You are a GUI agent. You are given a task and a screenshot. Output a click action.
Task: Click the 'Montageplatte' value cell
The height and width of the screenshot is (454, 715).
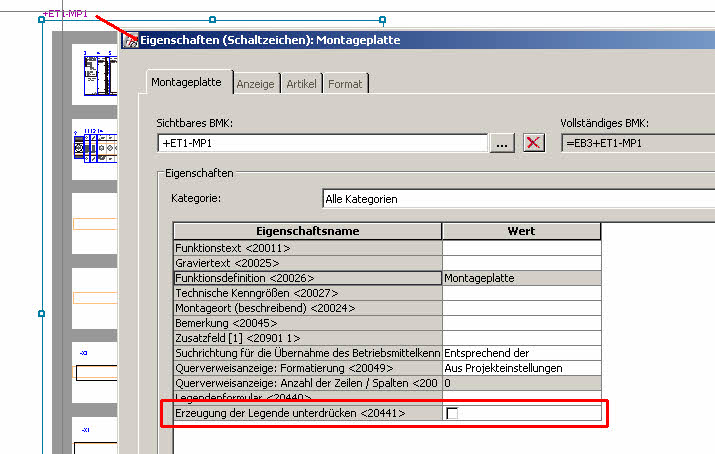[x=521, y=278]
